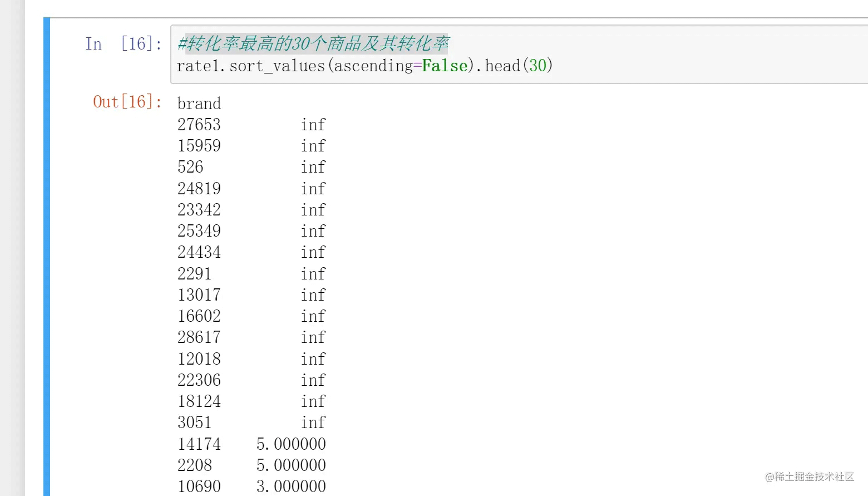868x496 pixels.
Task: Click the 5.000000 value for brand 14174
Action: click(291, 444)
